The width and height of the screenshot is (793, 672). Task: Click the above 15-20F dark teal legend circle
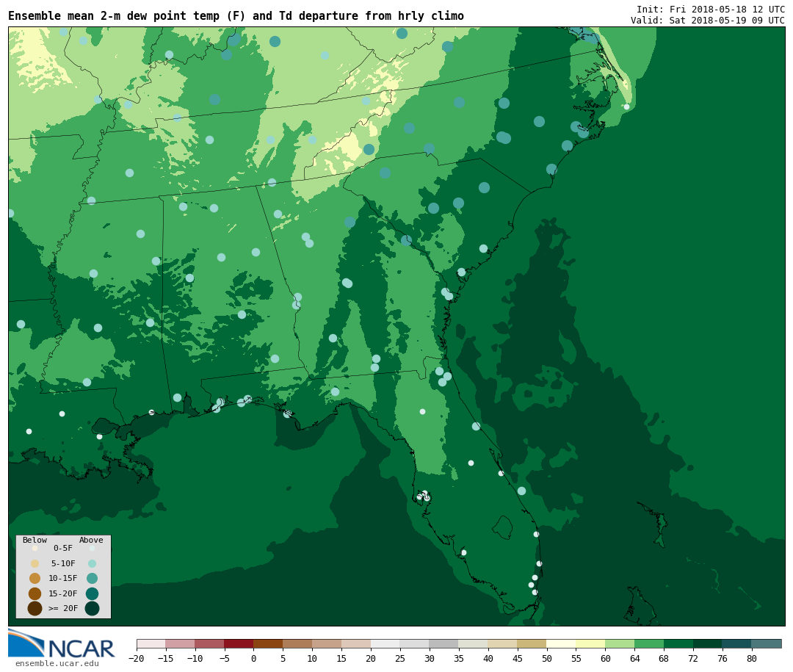coord(92,593)
